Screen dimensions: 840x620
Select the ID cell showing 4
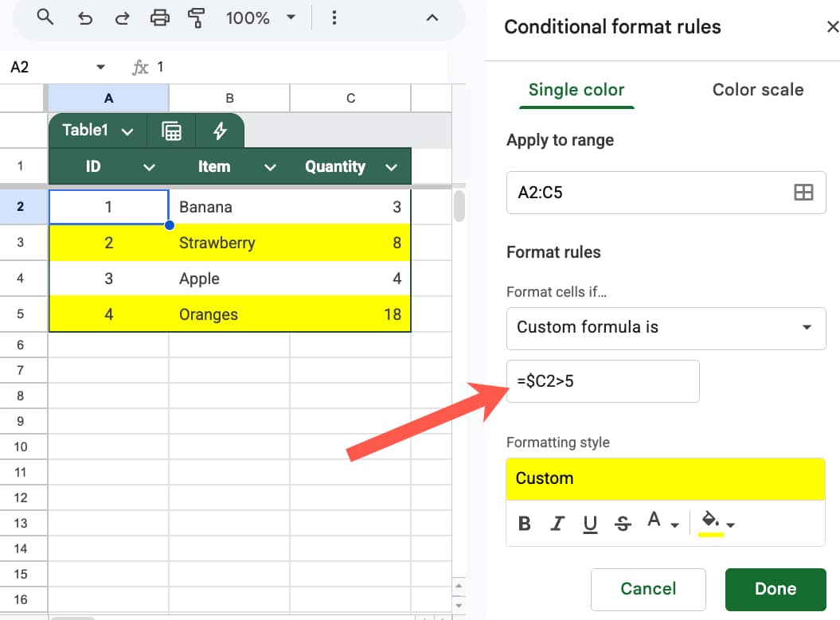coord(109,314)
